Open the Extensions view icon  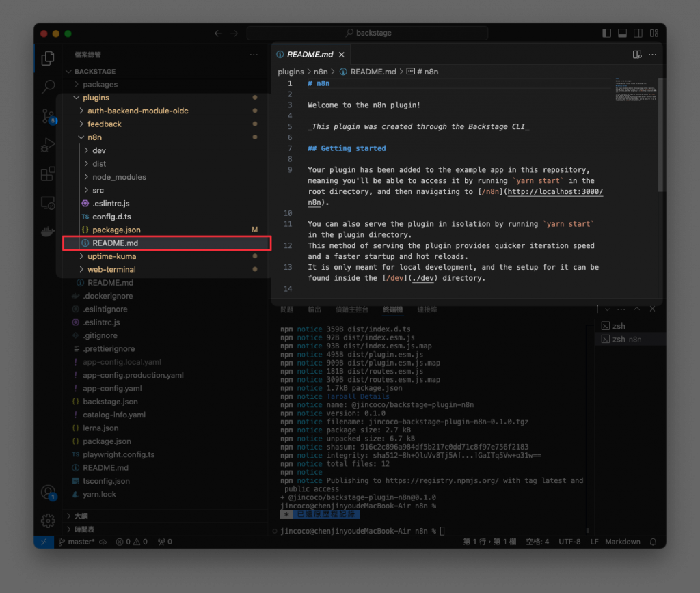click(x=48, y=174)
